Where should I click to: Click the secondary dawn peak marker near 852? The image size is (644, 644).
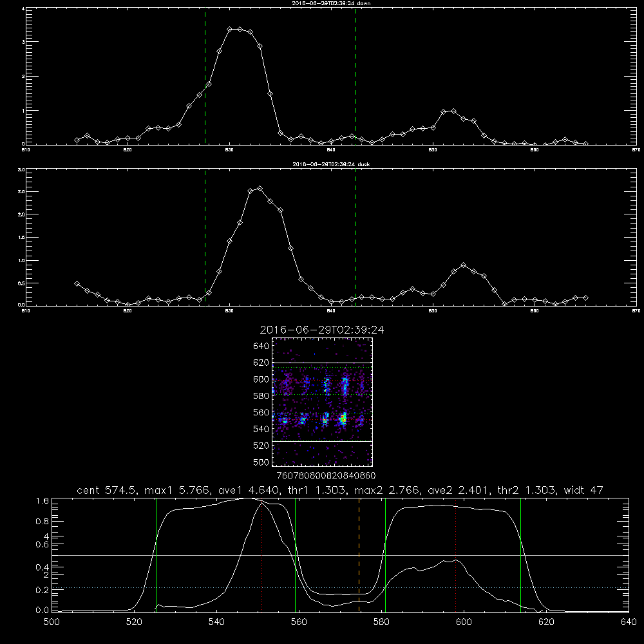453,111
